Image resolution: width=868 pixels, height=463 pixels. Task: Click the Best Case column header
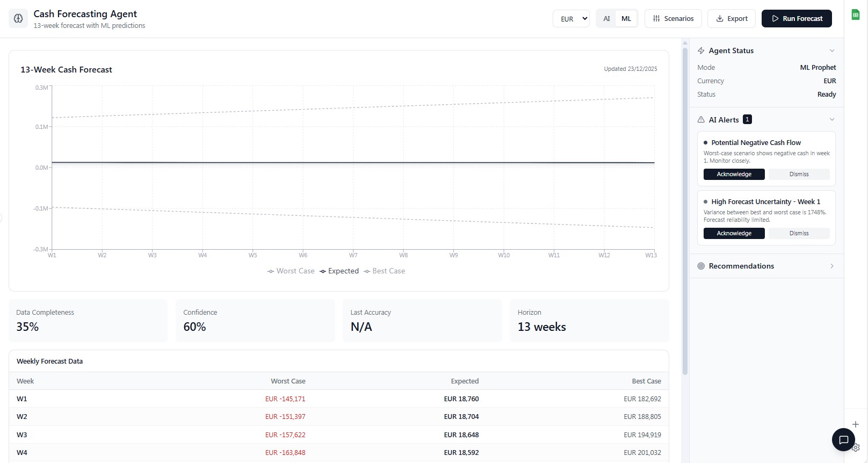[x=646, y=381]
